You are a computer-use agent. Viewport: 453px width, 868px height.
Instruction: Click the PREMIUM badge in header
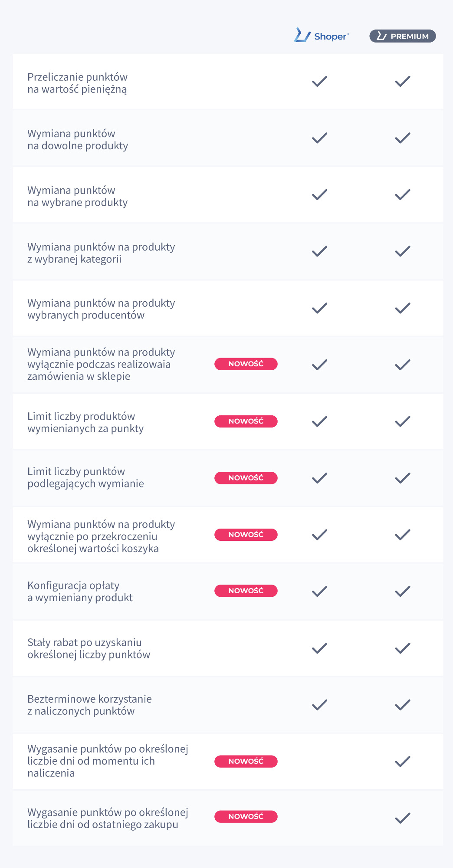(403, 36)
